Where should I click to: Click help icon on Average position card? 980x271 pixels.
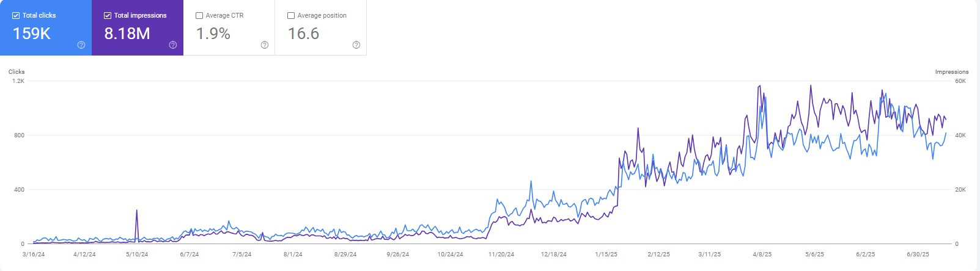pos(356,45)
